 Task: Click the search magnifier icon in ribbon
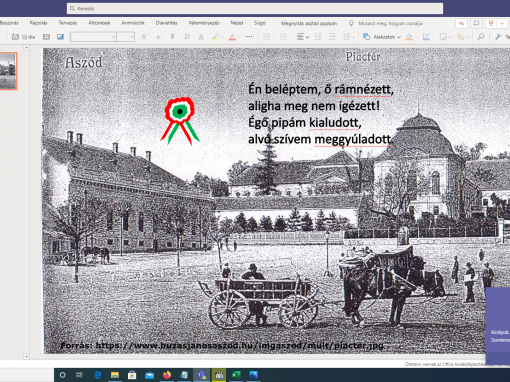point(481,37)
